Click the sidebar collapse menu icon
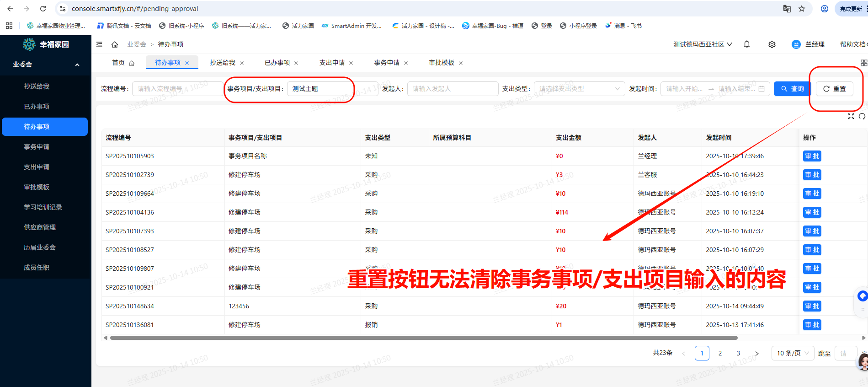 (x=99, y=44)
